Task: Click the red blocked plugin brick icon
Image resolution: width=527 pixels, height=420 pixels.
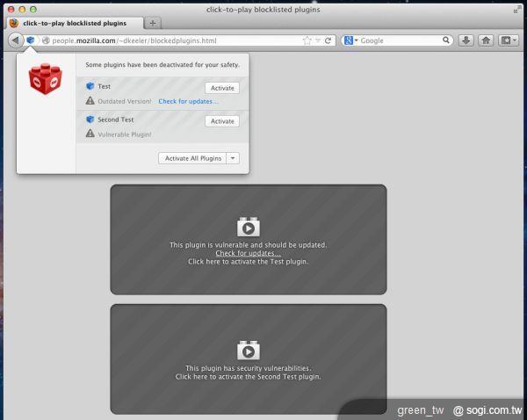Action: 46,79
